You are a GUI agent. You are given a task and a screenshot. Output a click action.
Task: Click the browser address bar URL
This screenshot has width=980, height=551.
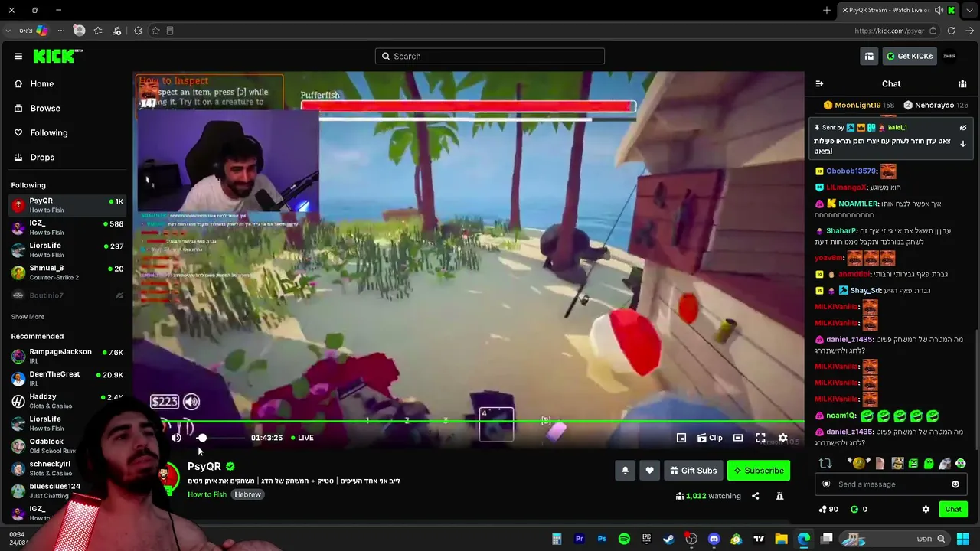pos(889,31)
